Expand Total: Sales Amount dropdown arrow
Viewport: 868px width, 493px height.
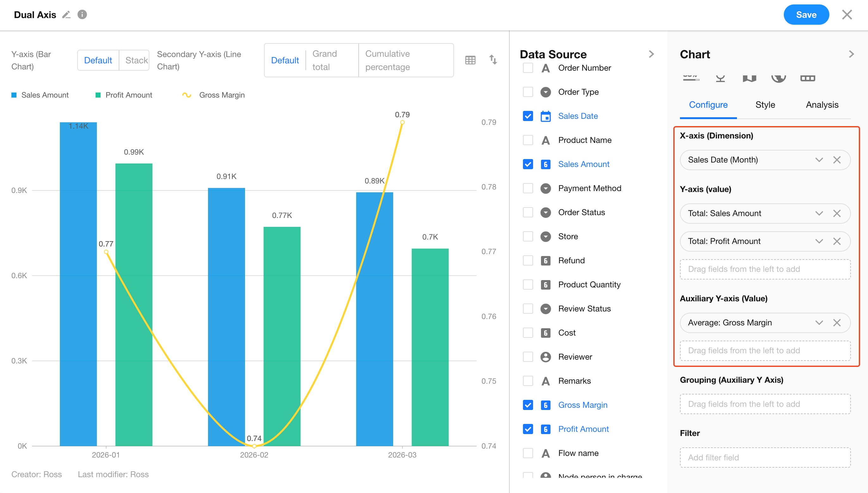point(819,213)
